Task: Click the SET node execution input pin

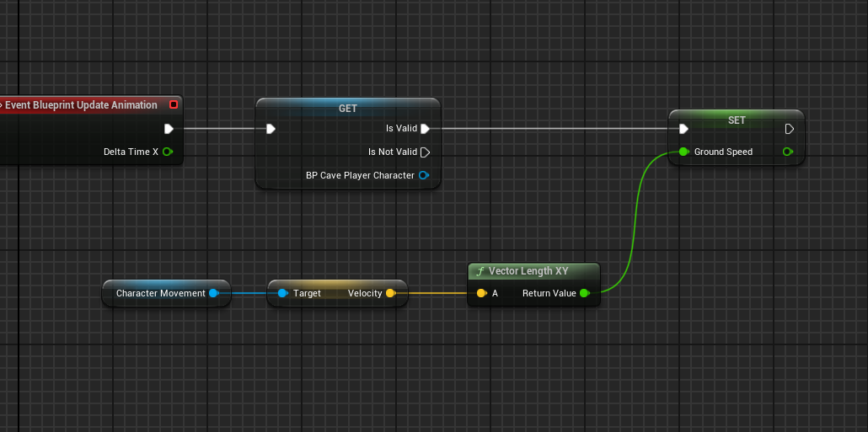Action: tap(683, 129)
